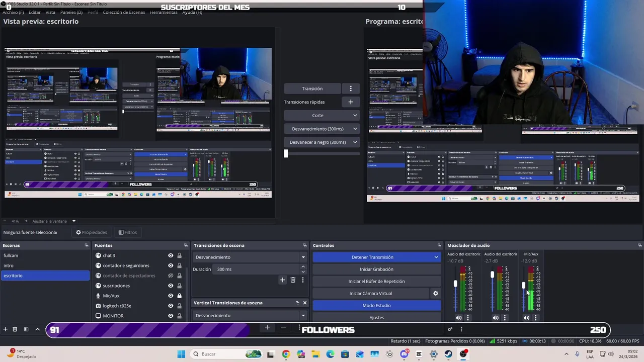Hide the MONITOR source
644x362 pixels.
[x=171, y=316]
